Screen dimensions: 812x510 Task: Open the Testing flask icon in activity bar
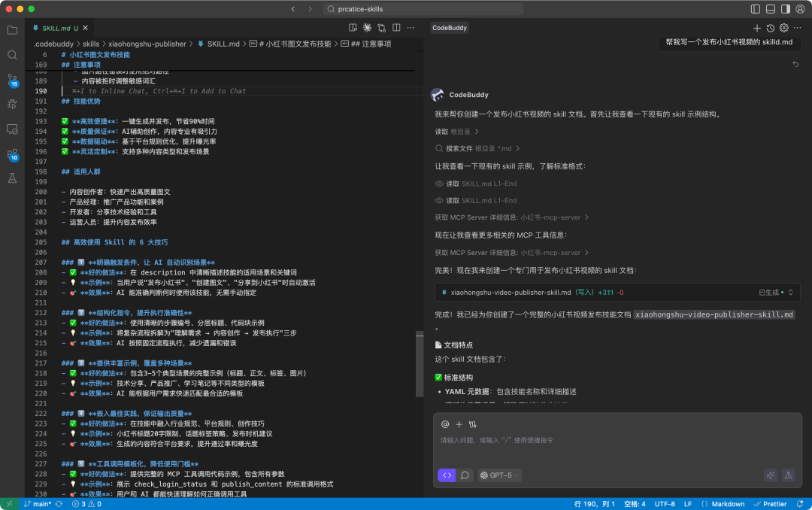click(13, 178)
